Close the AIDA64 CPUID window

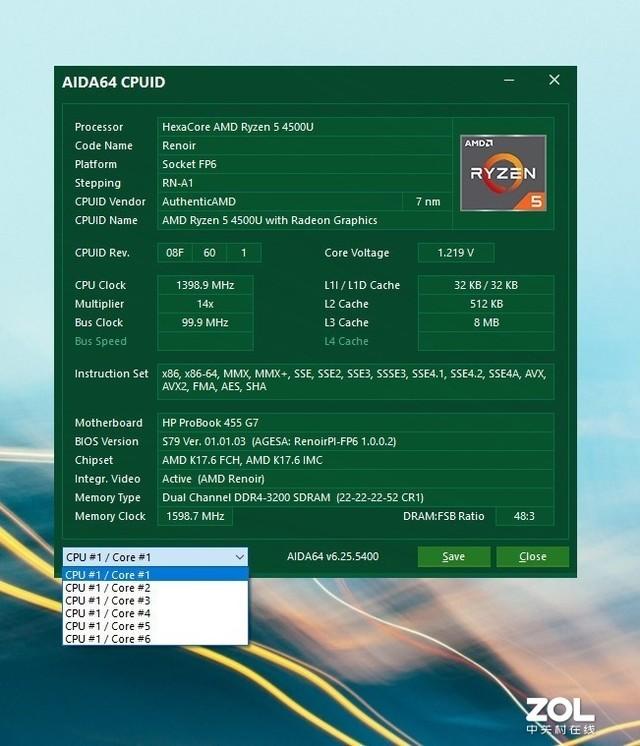tap(554, 80)
